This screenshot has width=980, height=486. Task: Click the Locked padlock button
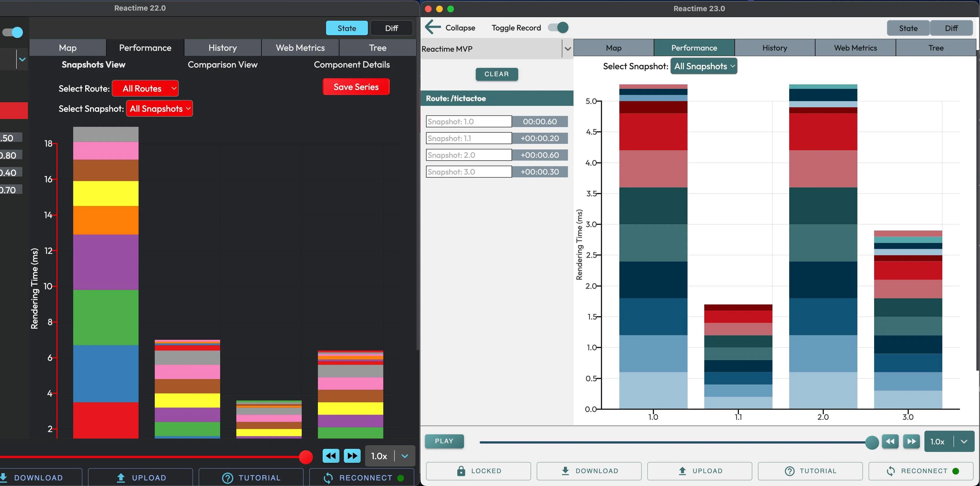[478, 471]
